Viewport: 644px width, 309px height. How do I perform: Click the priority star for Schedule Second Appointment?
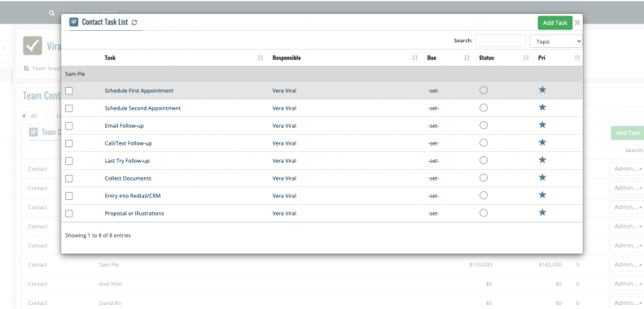pos(542,107)
